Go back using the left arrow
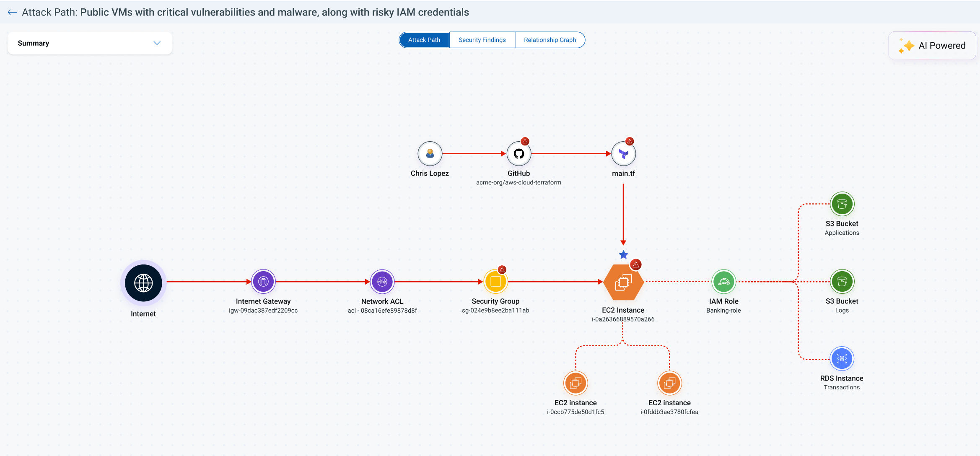 (12, 12)
